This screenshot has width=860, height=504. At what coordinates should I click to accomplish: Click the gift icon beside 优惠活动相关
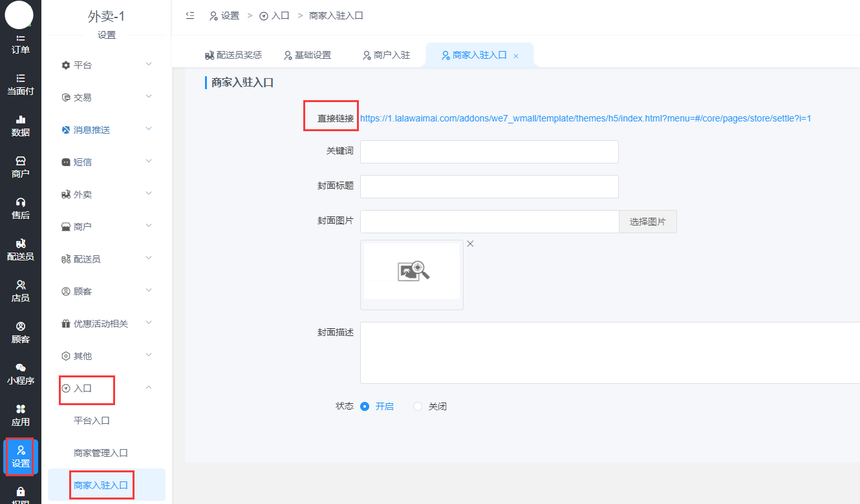click(x=65, y=324)
